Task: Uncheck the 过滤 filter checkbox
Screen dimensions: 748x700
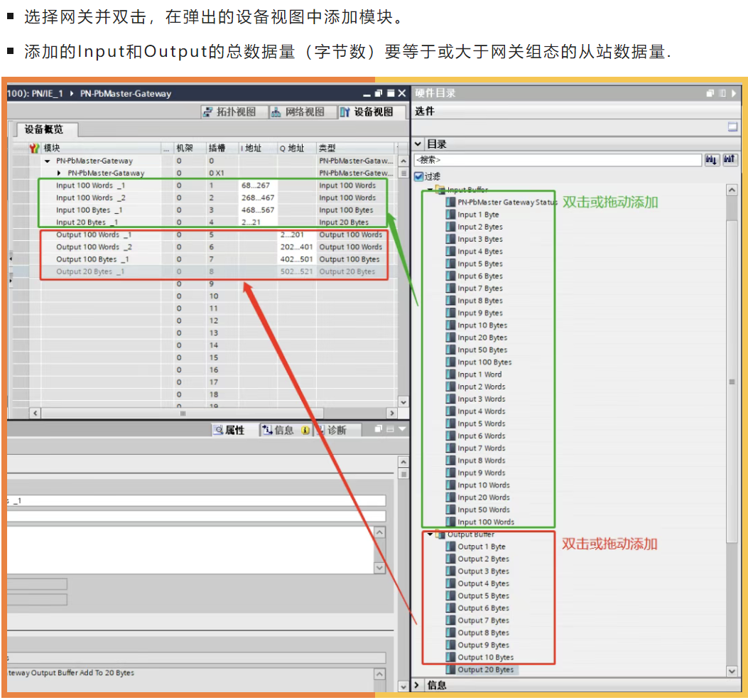Action: (x=418, y=176)
